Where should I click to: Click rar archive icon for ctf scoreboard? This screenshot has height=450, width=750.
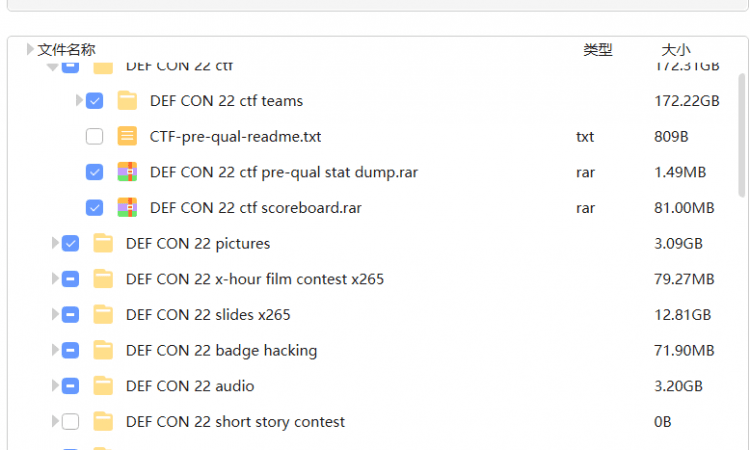tap(127, 208)
